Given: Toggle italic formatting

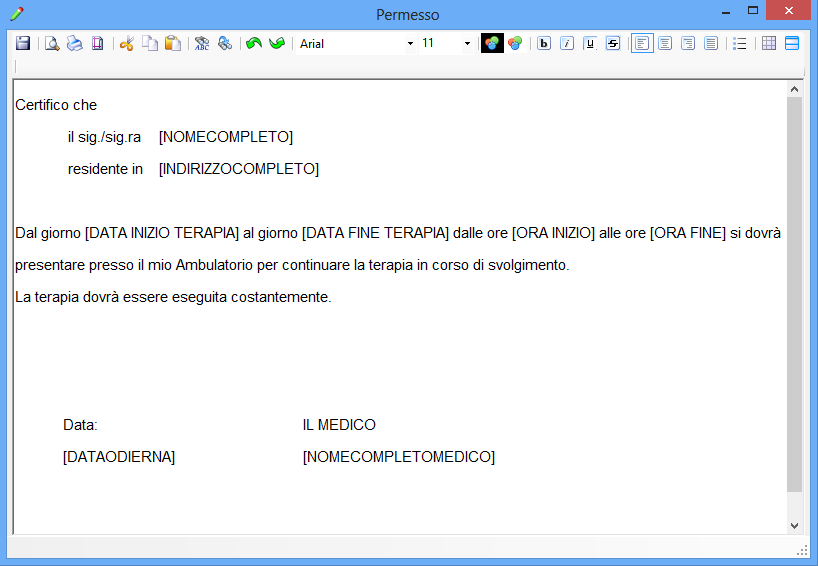Looking at the screenshot, I should coord(567,43).
